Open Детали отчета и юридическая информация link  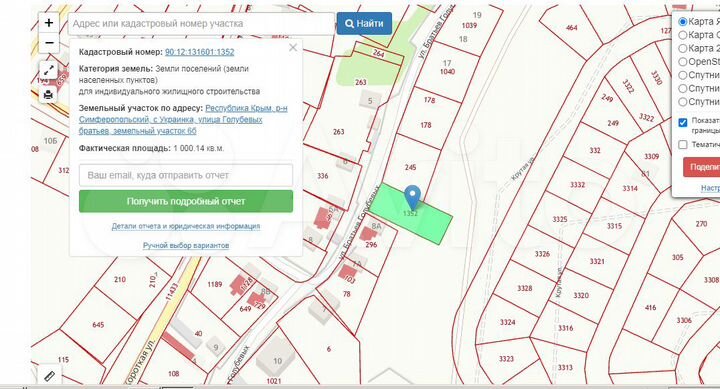coord(186,226)
